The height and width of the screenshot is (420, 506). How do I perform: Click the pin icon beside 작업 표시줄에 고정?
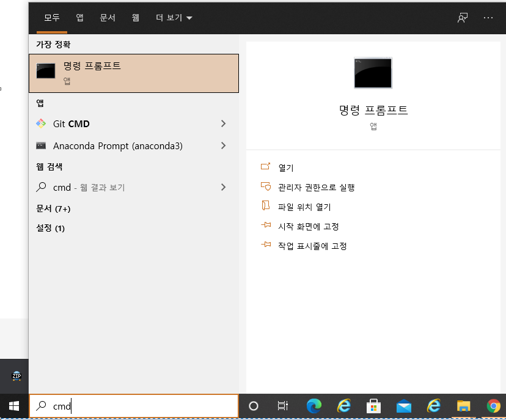click(x=266, y=245)
